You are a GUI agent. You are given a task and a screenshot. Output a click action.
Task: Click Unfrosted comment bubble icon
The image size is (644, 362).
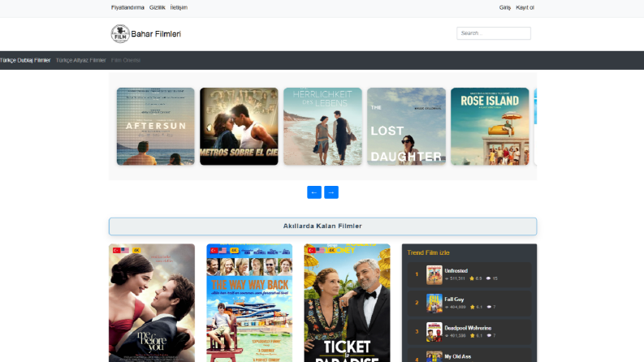click(488, 278)
